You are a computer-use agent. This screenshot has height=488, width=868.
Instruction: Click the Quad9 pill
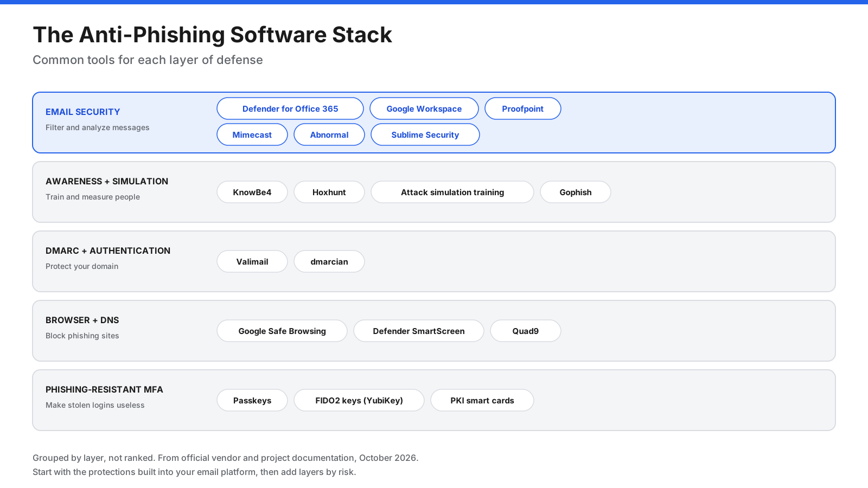click(x=526, y=331)
